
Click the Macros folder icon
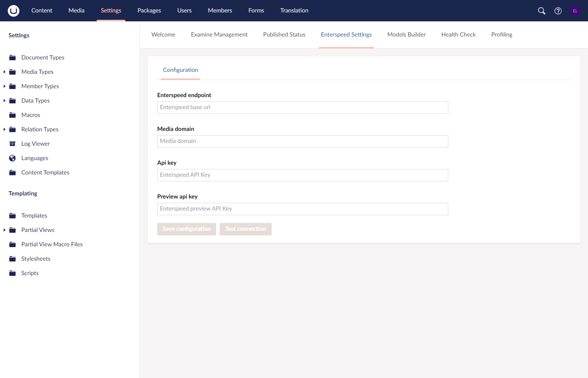[x=12, y=115]
